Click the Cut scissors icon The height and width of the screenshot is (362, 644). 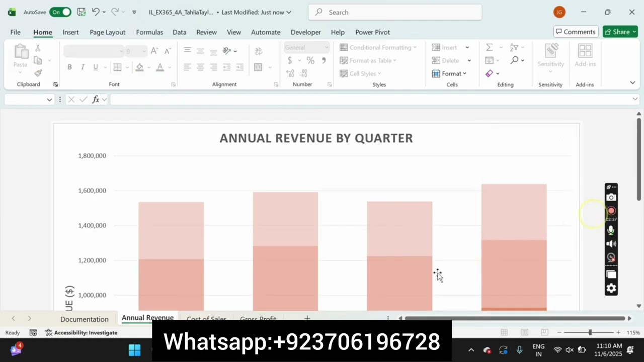click(38, 48)
